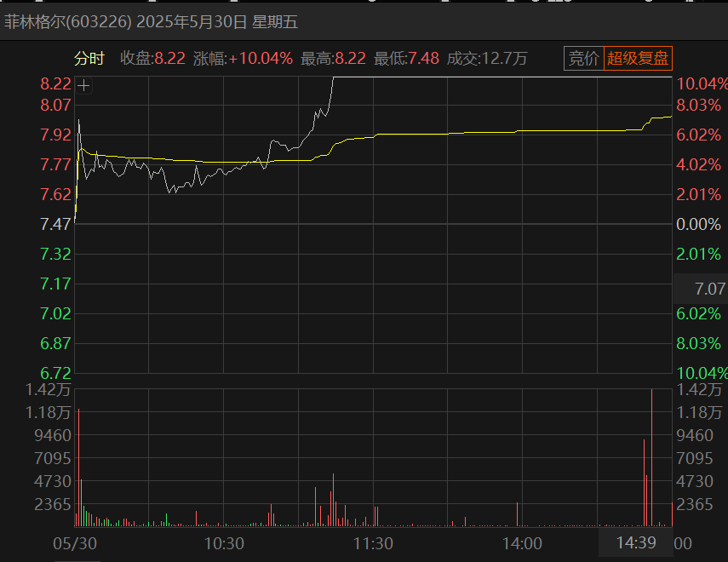
Task: Select the 分时 intraday tab
Action: [x=89, y=59]
